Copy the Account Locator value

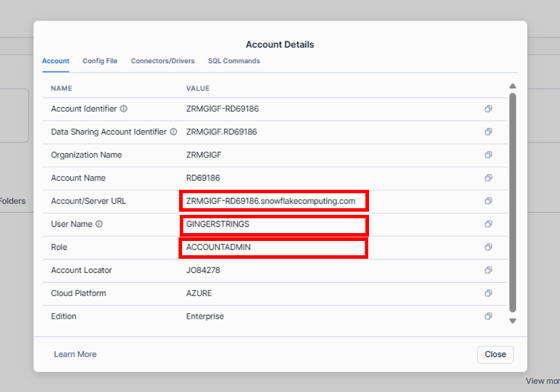(x=488, y=270)
